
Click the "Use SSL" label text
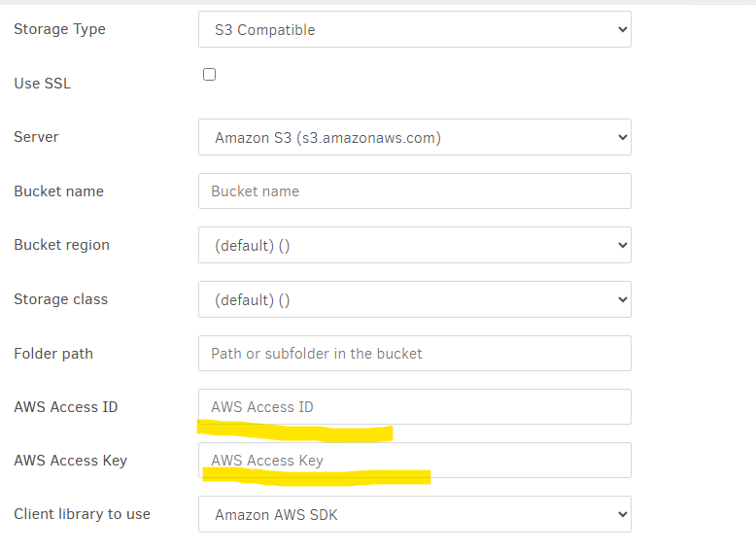tap(42, 84)
